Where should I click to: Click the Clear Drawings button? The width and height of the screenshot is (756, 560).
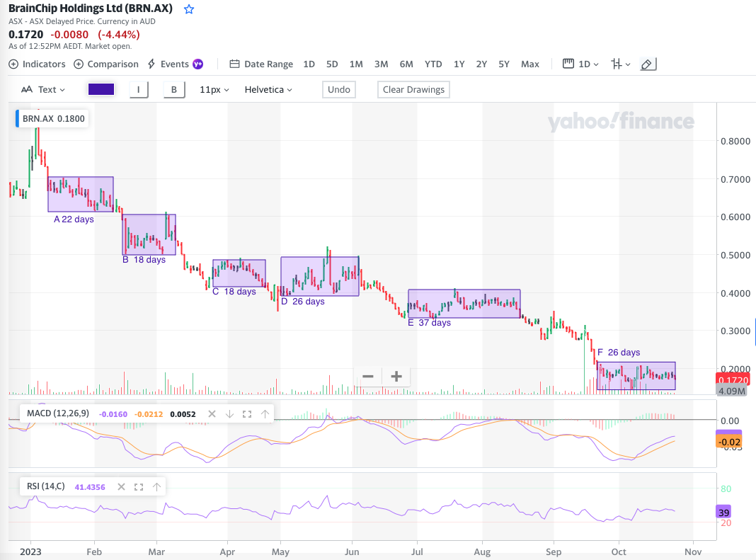tap(413, 90)
